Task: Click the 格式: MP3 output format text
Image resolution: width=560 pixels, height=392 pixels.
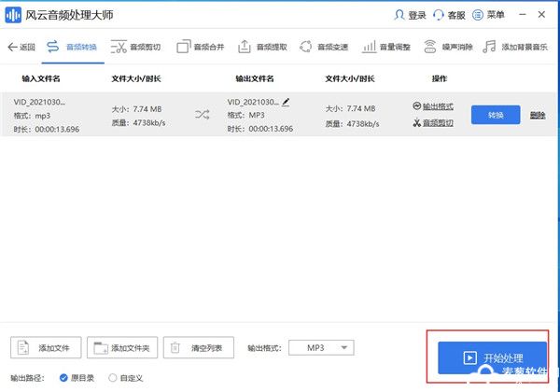Action: [246, 115]
